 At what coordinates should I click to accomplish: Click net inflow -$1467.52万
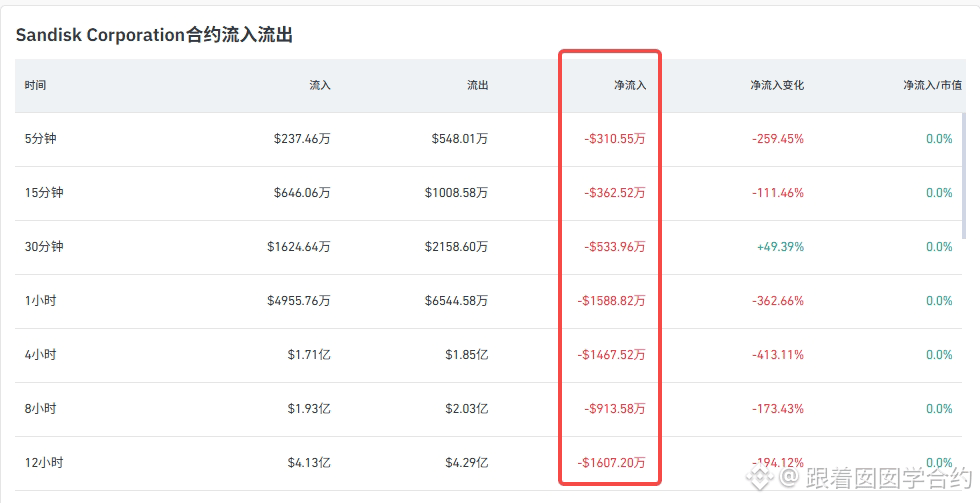click(612, 355)
